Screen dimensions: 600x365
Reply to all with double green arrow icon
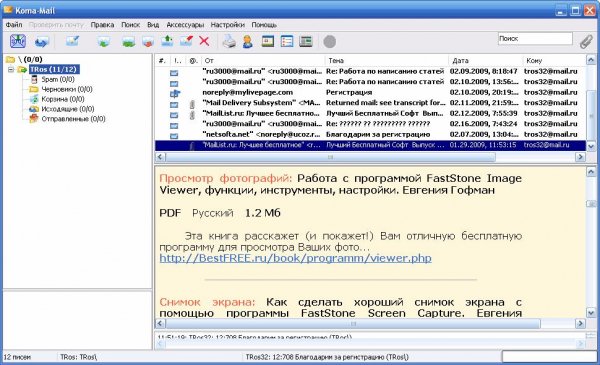129,41
